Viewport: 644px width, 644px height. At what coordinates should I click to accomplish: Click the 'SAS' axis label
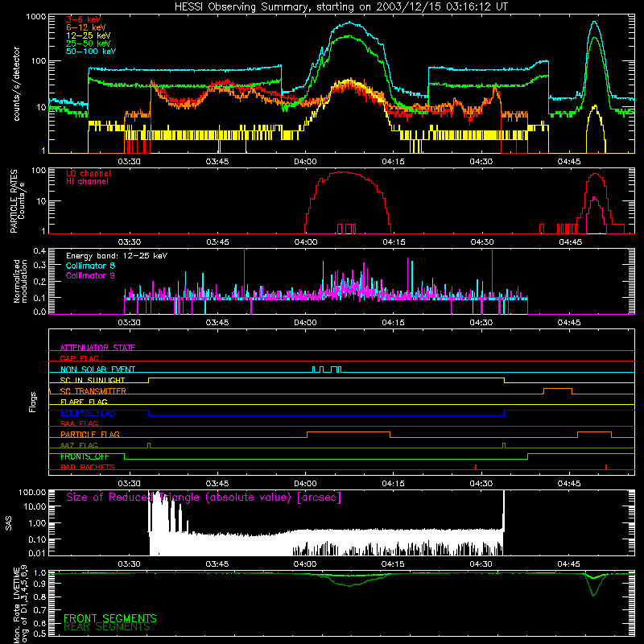pos(8,523)
